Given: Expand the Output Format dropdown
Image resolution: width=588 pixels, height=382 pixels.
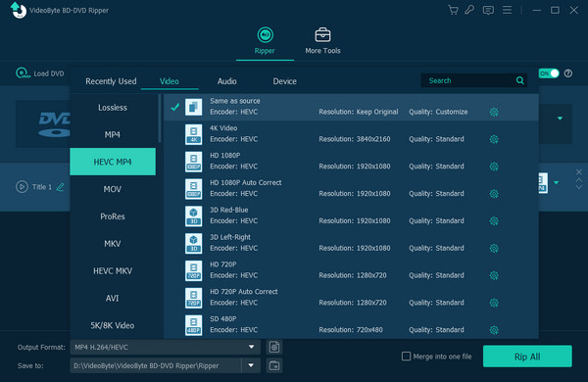Looking at the screenshot, I should [251, 347].
